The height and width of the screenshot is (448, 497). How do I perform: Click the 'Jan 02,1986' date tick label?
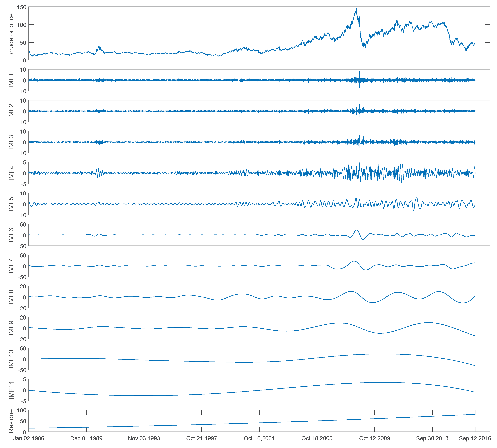(x=29, y=438)
